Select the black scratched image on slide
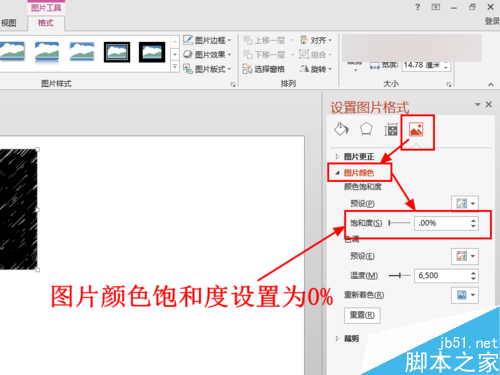The width and height of the screenshot is (500, 375). [18, 209]
